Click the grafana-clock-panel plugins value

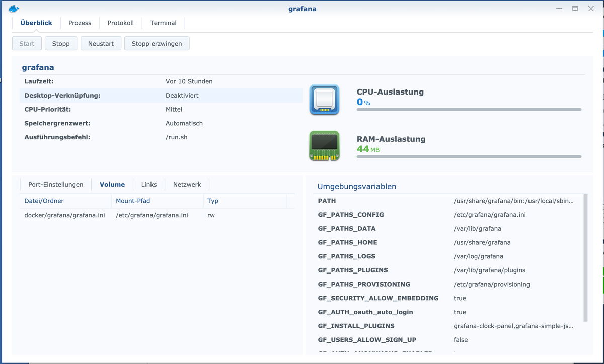(x=513, y=326)
